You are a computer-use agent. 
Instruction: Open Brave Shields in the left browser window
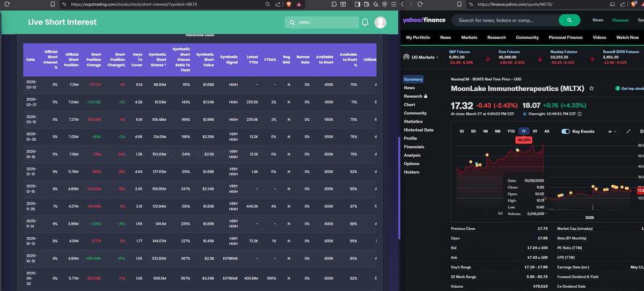point(289,4)
